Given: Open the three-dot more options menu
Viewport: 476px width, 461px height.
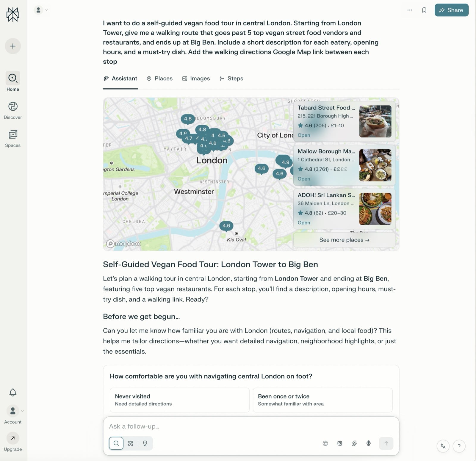Looking at the screenshot, I should tap(410, 10).
